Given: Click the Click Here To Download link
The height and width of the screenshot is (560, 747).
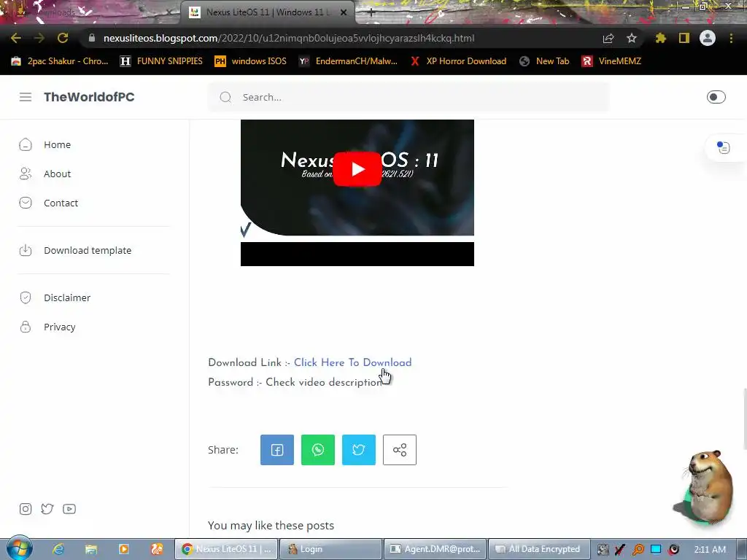Looking at the screenshot, I should (352, 362).
